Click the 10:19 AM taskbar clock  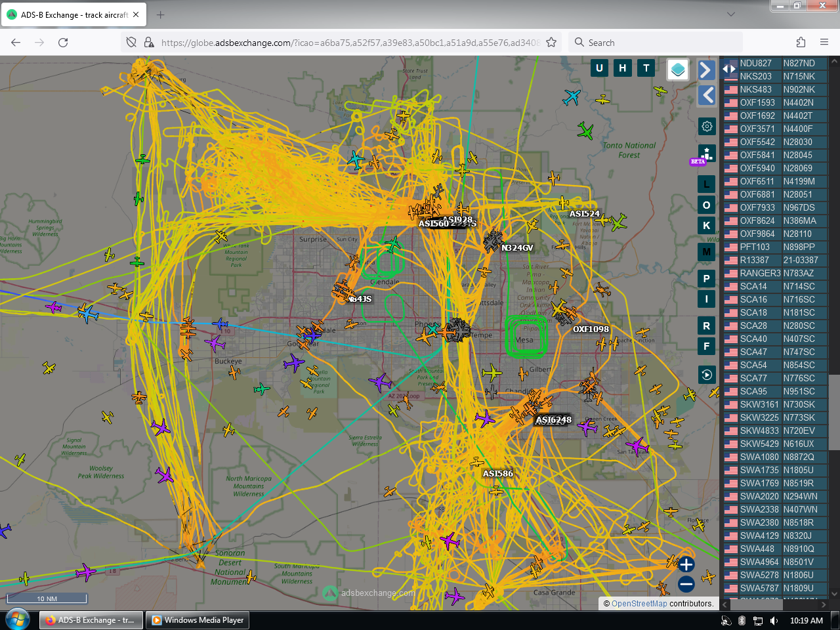pyautogui.click(x=807, y=620)
